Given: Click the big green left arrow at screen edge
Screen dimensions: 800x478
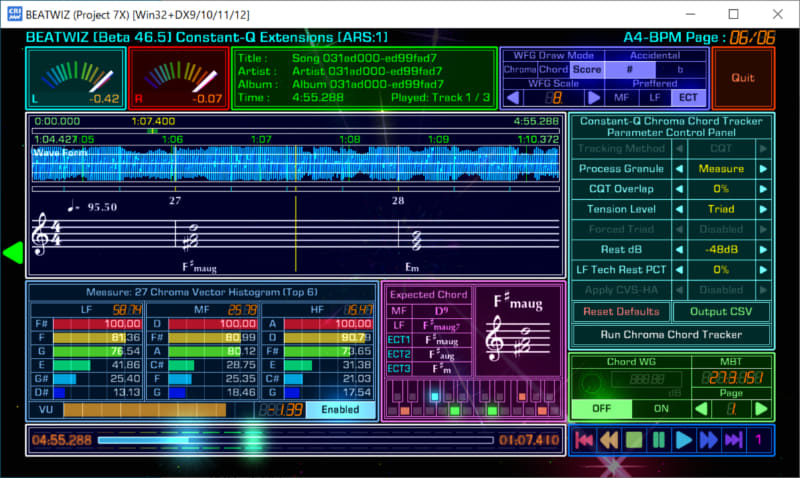Looking at the screenshot, I should [13, 253].
